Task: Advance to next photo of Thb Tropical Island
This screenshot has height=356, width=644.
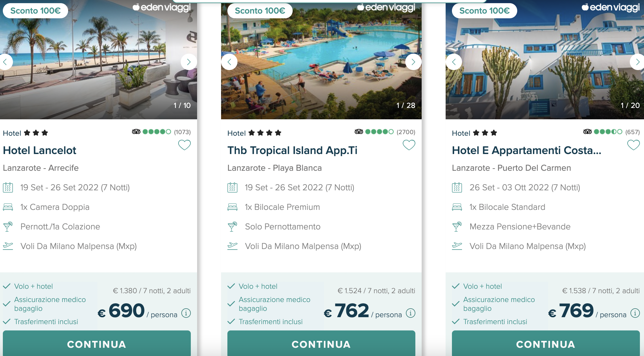Action: pos(413,62)
